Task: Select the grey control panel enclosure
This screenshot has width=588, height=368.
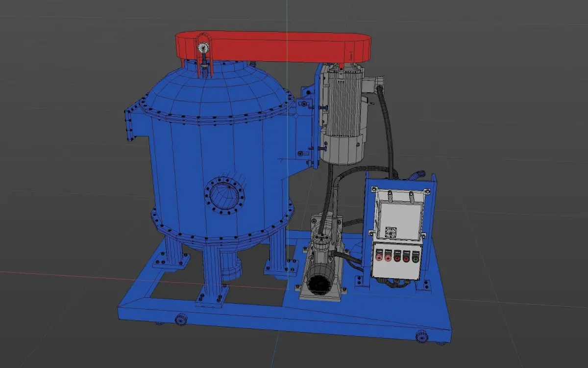Action: click(x=397, y=234)
